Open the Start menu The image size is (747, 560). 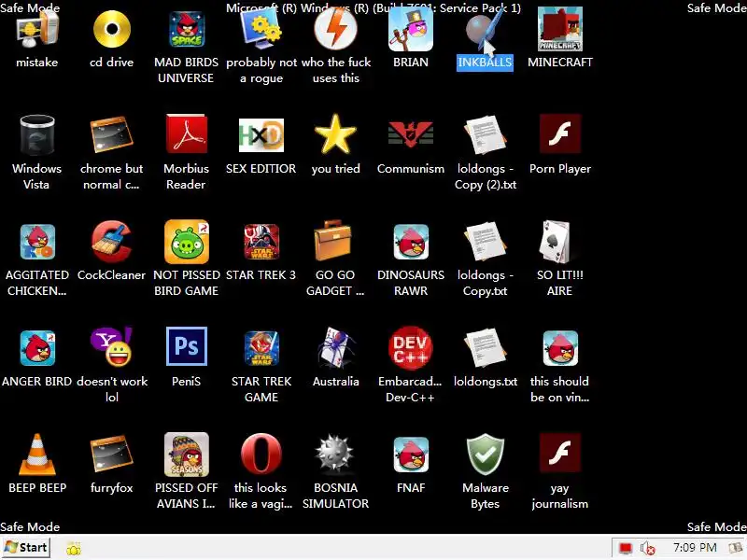point(26,548)
